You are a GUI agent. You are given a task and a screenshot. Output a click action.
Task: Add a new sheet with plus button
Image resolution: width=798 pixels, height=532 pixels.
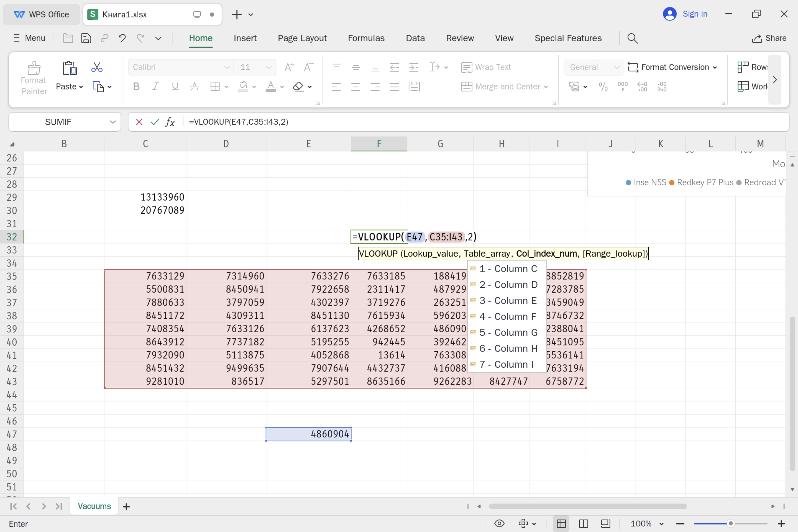(126, 507)
